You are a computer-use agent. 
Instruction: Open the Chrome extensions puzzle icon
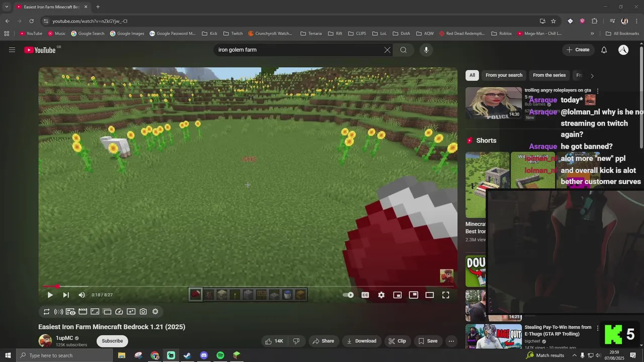click(x=594, y=21)
